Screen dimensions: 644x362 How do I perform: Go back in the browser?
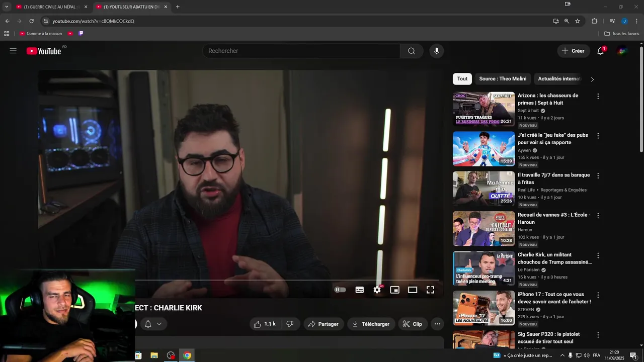pyautogui.click(x=7, y=21)
